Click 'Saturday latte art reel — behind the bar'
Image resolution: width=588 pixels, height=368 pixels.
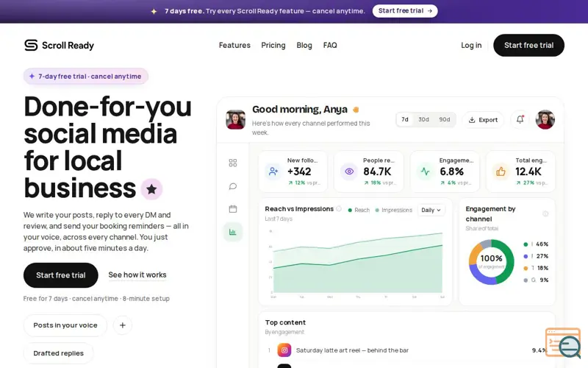point(352,350)
